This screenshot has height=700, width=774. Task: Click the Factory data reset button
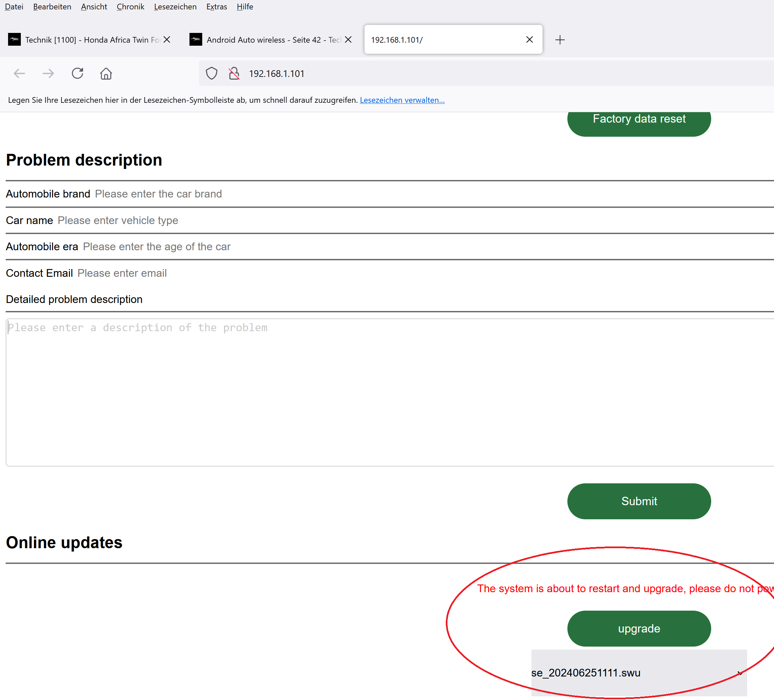point(639,121)
